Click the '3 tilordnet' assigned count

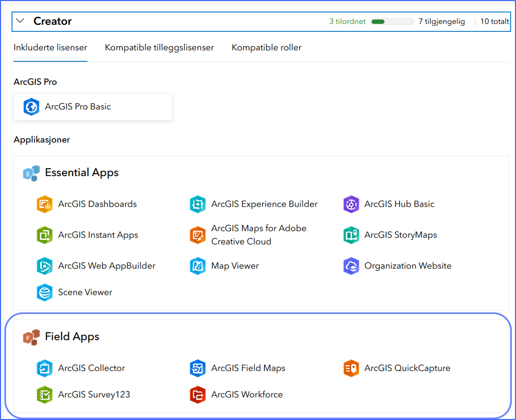[347, 21]
